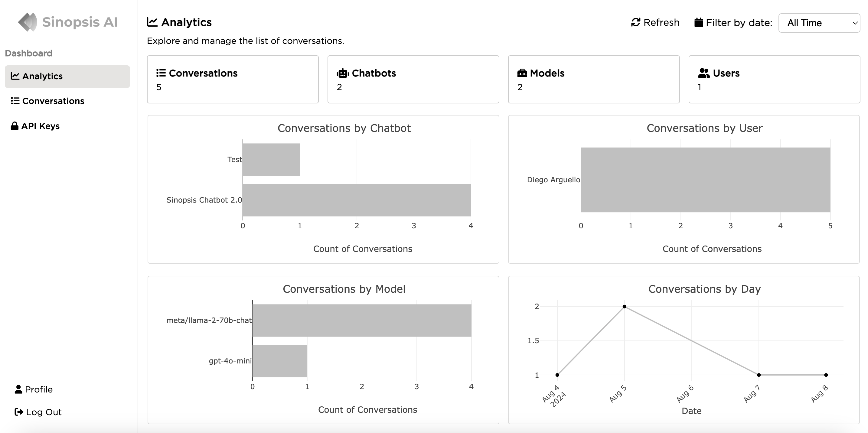868x433 pixels.
Task: Click the Refresh arrows icon
Action: (x=635, y=23)
